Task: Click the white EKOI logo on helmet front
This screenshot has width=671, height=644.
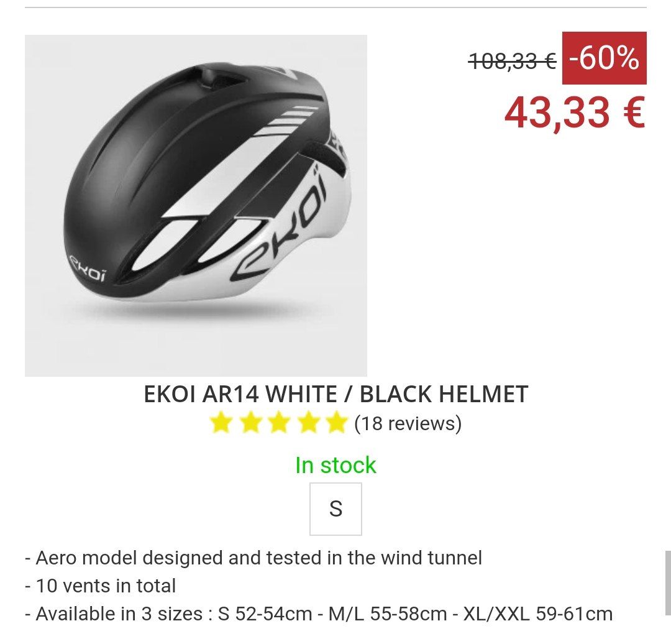Action: click(88, 269)
